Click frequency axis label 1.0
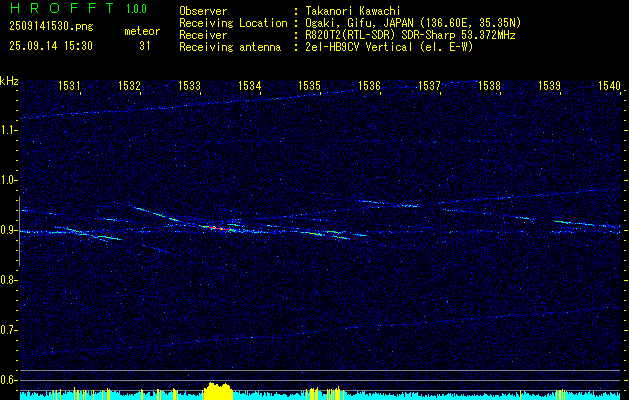The image size is (629, 400). click(x=8, y=180)
